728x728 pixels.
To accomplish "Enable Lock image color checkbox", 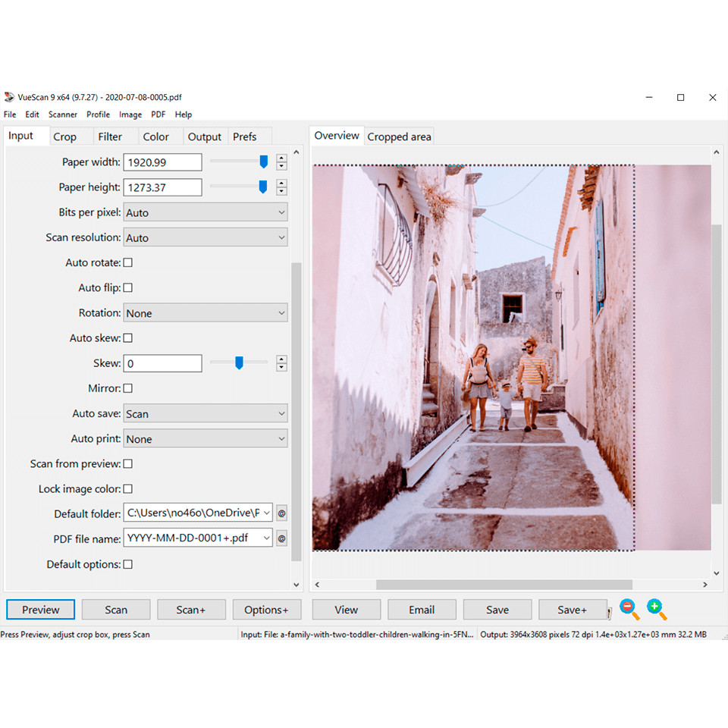I will click(x=127, y=489).
